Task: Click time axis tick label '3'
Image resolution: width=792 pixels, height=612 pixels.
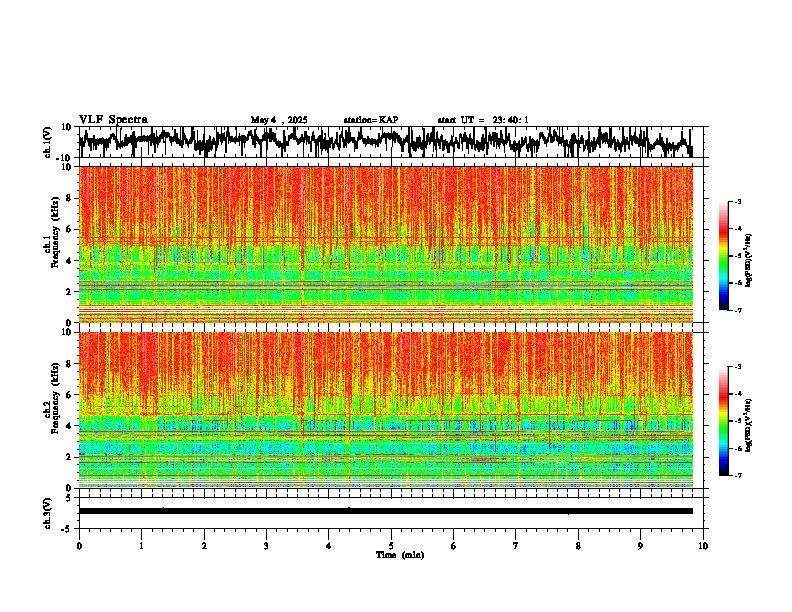Action: (x=266, y=546)
